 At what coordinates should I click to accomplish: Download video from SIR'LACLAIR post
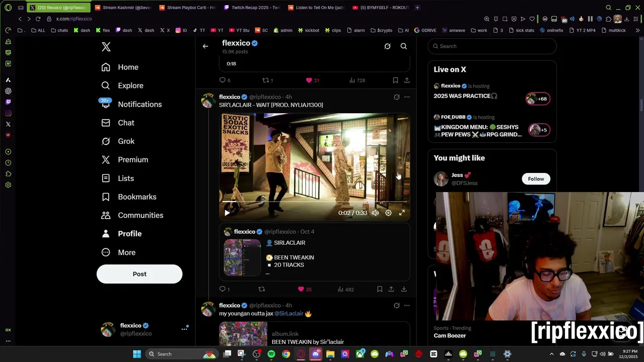point(404,289)
